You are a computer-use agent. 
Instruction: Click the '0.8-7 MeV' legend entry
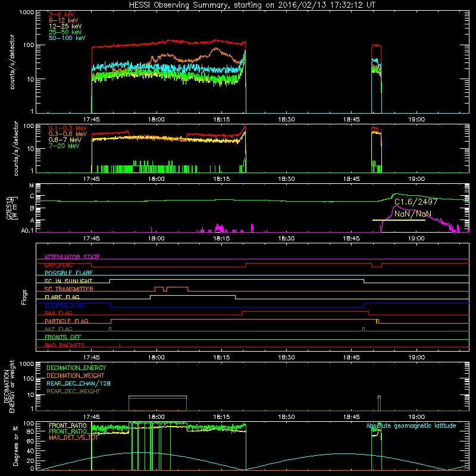point(65,140)
